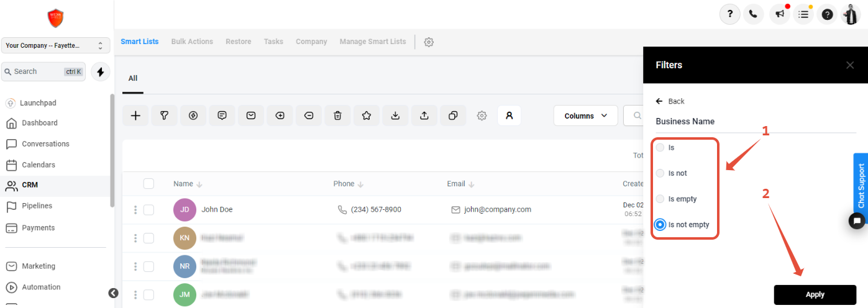Click the quick actions lightning bolt
This screenshot has height=308, width=868.
coord(101,71)
